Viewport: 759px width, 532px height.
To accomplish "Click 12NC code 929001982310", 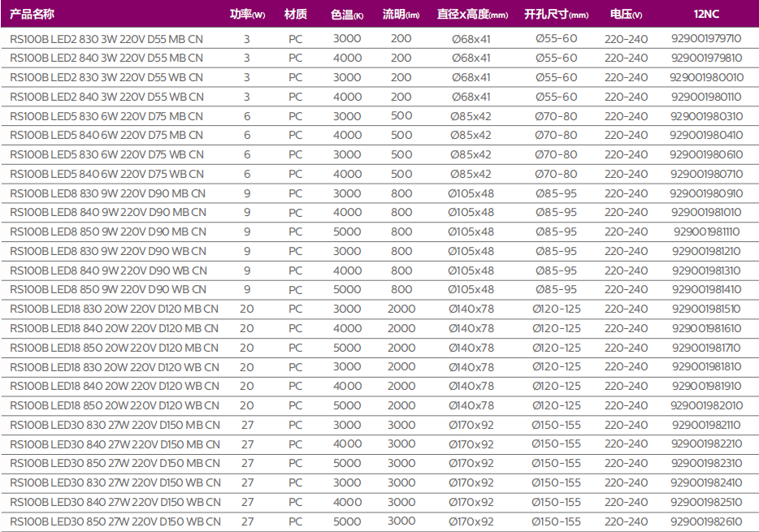I will 706,463.
